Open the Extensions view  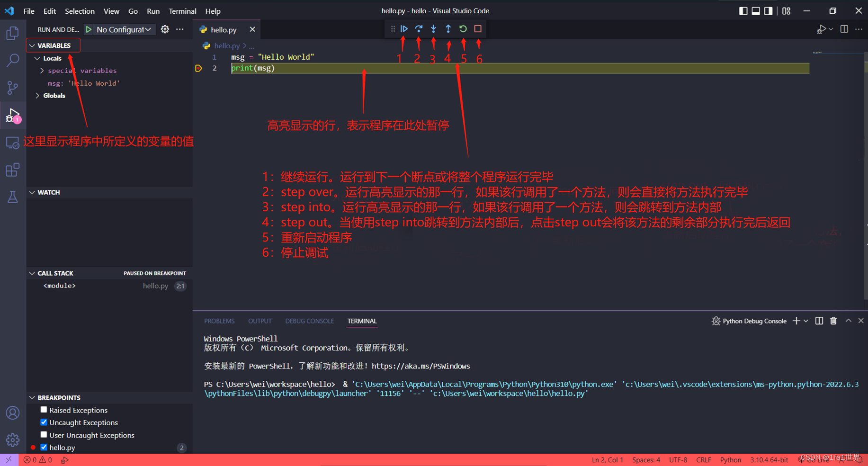13,170
